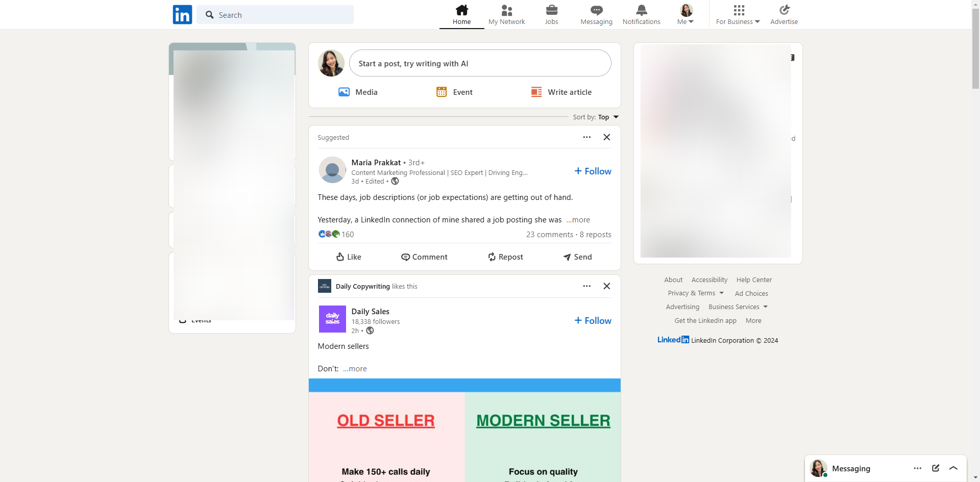
Task: Focus the Search field
Action: pyautogui.click(x=275, y=15)
